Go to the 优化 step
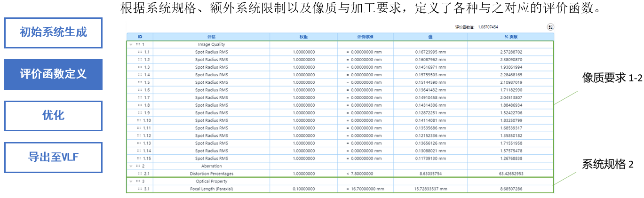Viewport: 644px width, 198px height. point(53,116)
